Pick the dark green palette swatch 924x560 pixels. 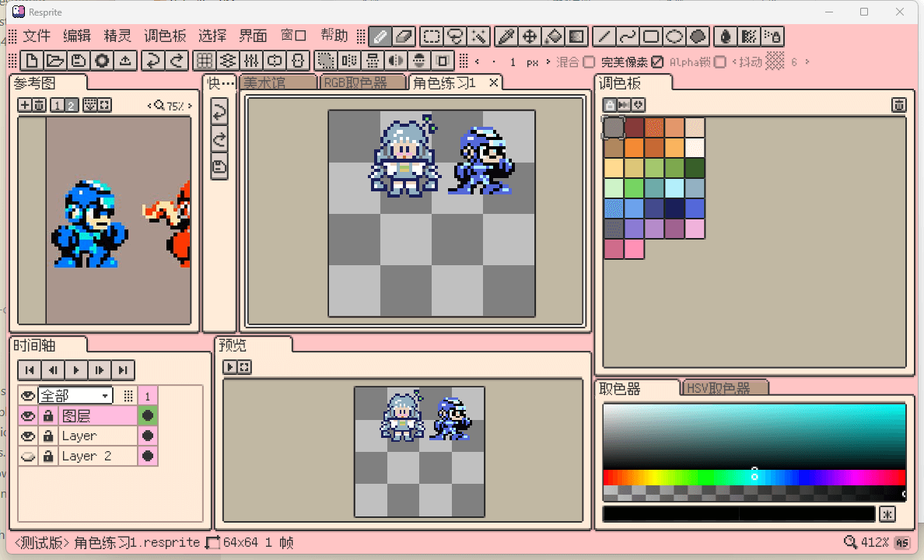[694, 168]
